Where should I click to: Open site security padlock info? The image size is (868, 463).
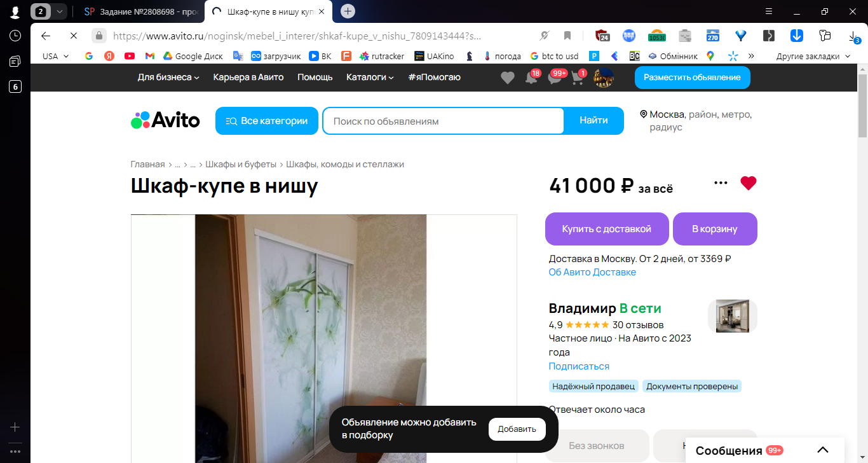pos(98,36)
